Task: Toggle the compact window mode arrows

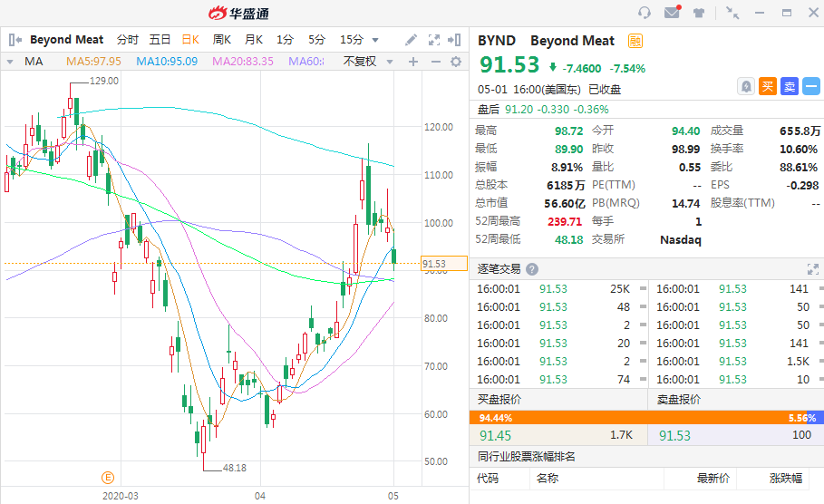Action: [x=732, y=13]
